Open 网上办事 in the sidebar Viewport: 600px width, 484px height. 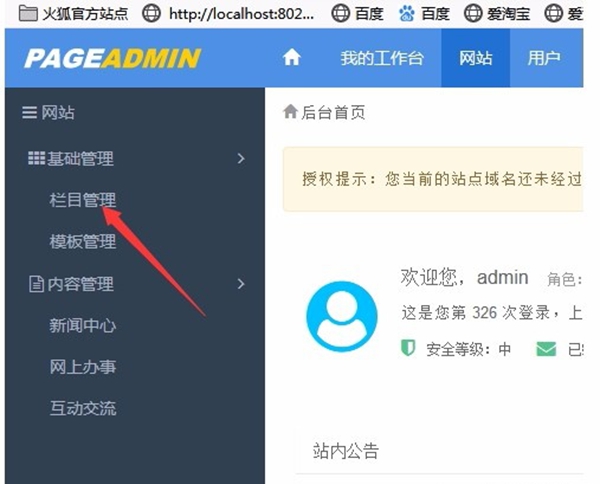83,367
